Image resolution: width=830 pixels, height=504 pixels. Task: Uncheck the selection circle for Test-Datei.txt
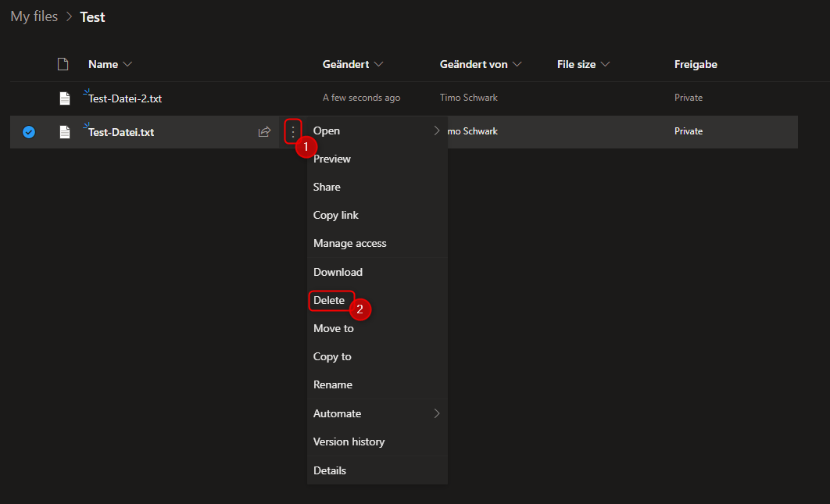(29, 132)
